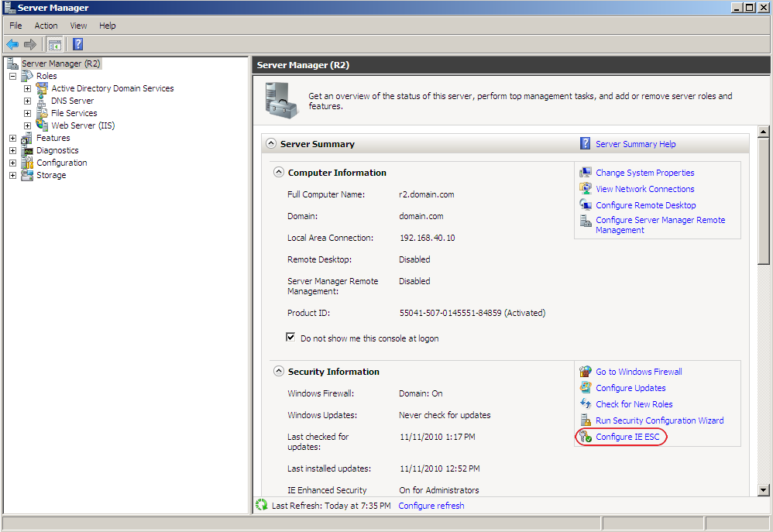Click the Forward arrow toolbar icon
The image size is (773, 532).
click(30, 45)
